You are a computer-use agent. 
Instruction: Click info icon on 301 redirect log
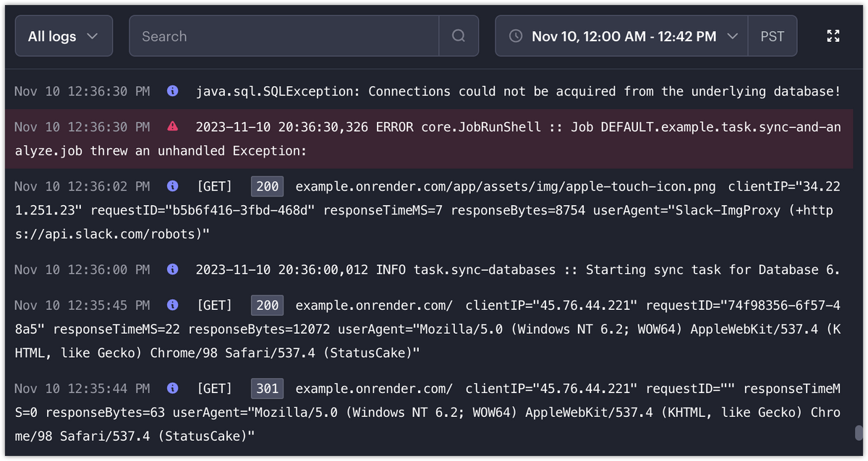pos(172,389)
